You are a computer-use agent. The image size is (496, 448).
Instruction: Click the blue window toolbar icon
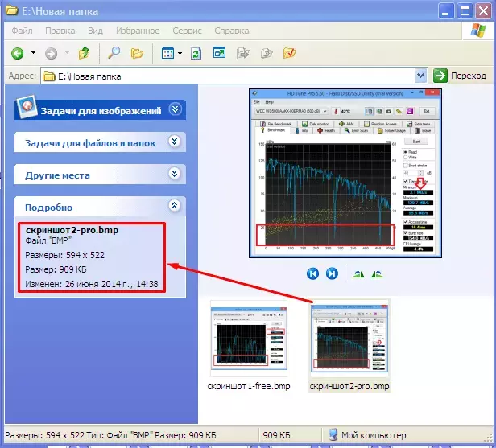[x=219, y=53]
